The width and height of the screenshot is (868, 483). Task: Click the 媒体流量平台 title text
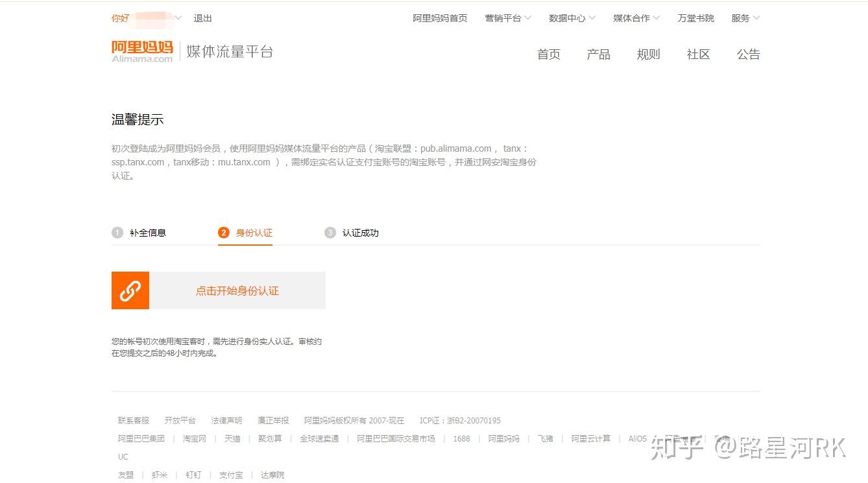coord(230,52)
